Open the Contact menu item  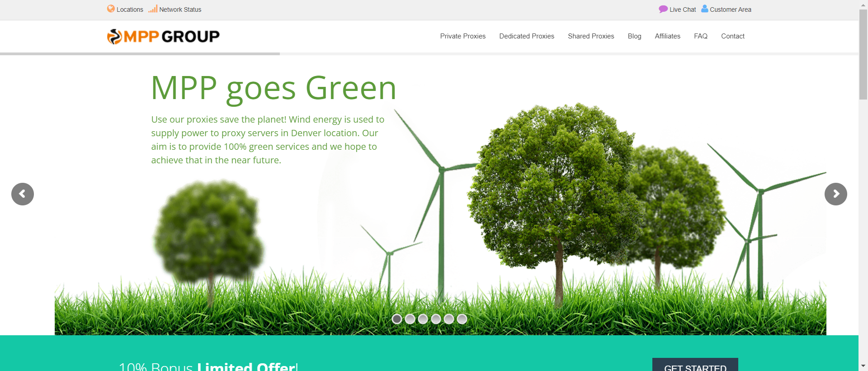pyautogui.click(x=732, y=36)
